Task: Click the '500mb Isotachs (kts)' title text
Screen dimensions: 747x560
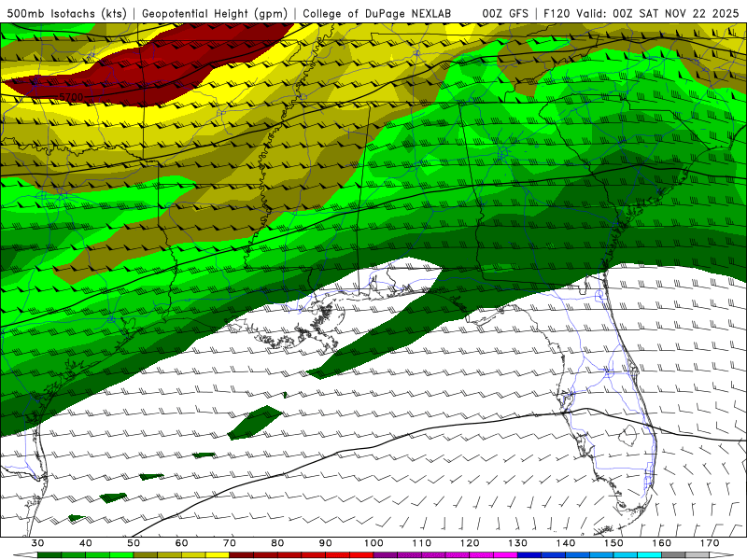Action: [x=66, y=13]
